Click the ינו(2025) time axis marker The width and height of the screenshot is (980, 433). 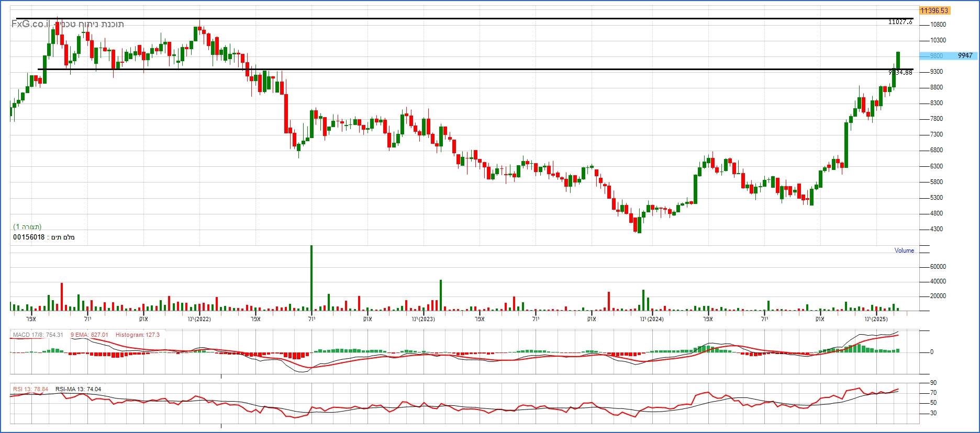coord(876,319)
